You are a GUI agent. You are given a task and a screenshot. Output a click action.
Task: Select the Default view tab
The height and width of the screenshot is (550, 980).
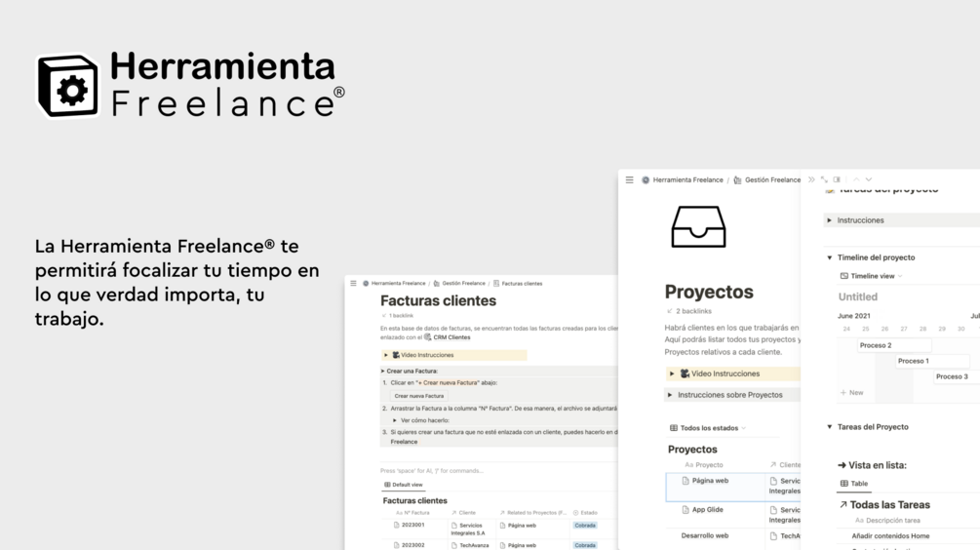403,485
